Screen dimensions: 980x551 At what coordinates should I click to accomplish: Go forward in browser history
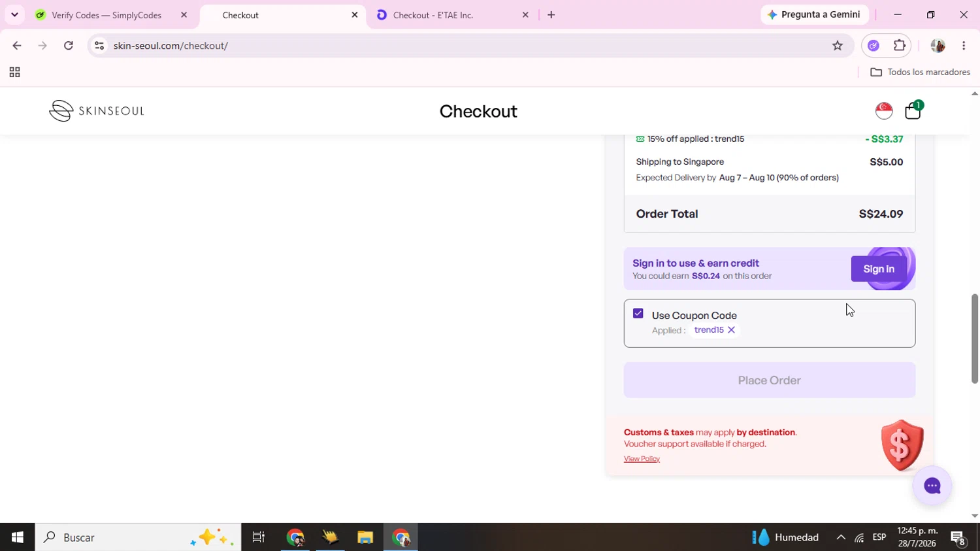[42, 45]
